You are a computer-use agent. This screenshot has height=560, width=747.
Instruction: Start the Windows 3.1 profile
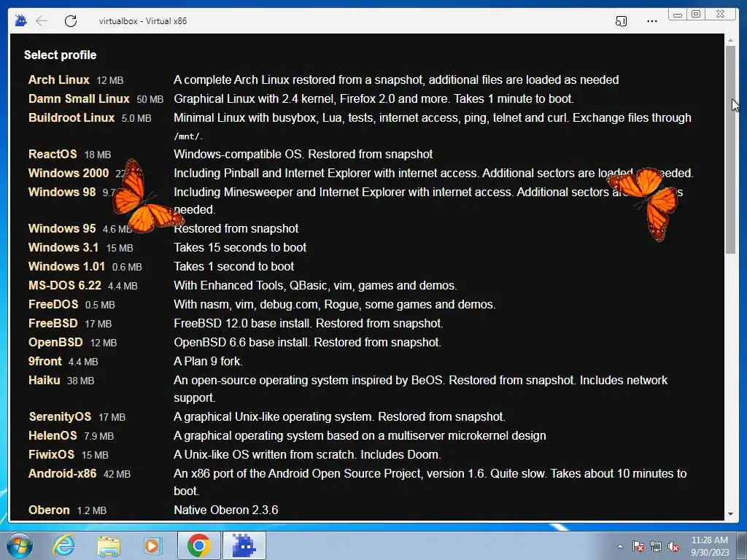pos(63,248)
